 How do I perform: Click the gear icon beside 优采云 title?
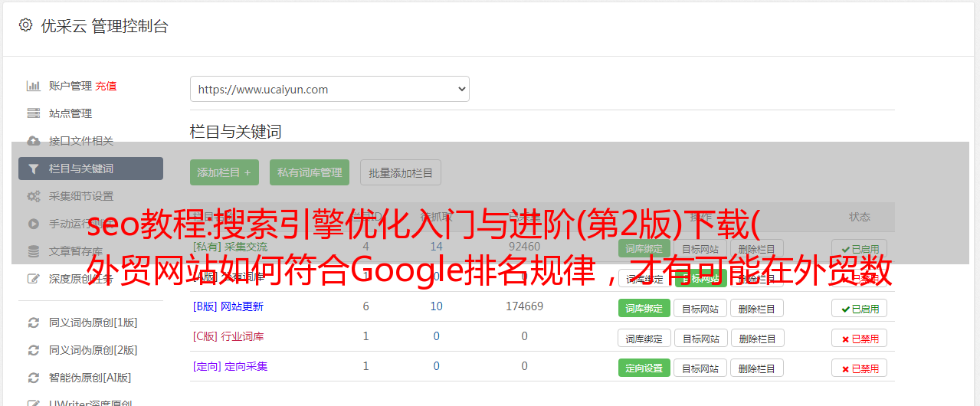[x=25, y=25]
